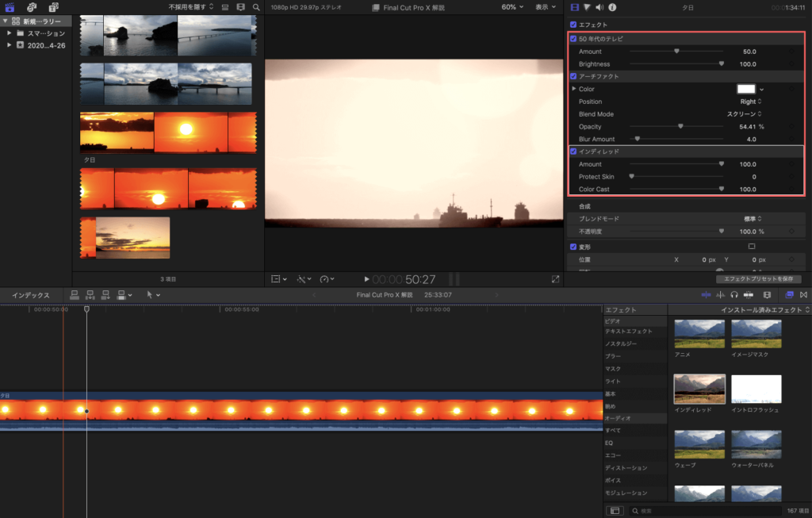Collapse the 新規…ラリー library disclosure triangle

click(x=6, y=21)
